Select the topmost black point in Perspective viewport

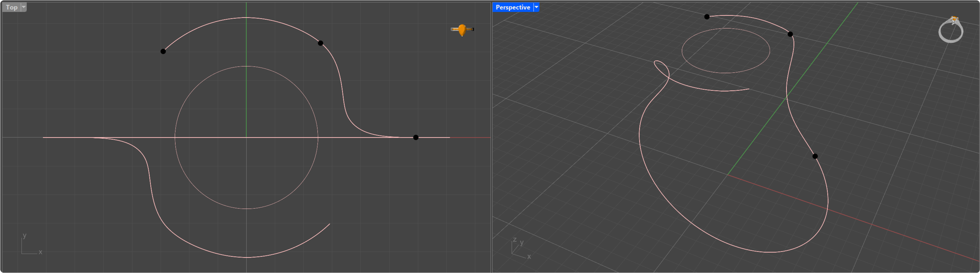tap(707, 17)
